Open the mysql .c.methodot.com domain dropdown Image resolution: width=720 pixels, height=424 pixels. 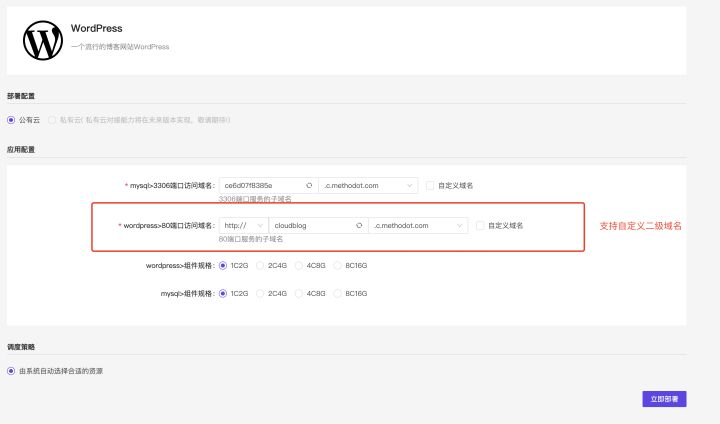368,186
